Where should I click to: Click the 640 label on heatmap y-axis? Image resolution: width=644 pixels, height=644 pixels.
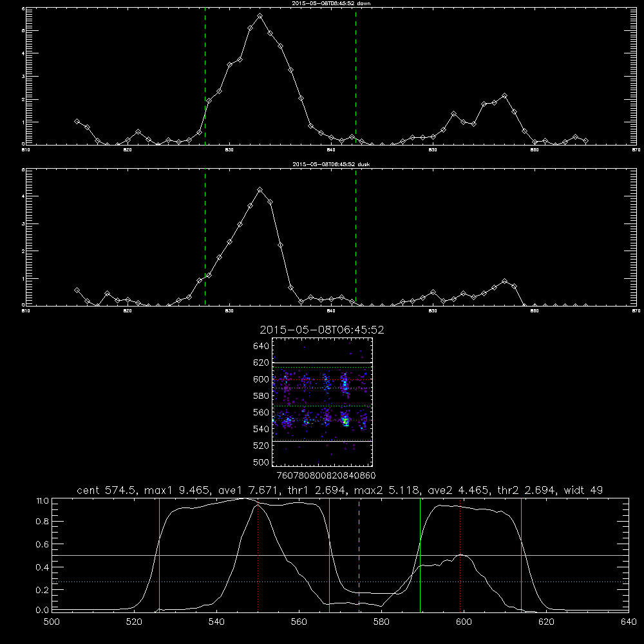tap(261, 346)
